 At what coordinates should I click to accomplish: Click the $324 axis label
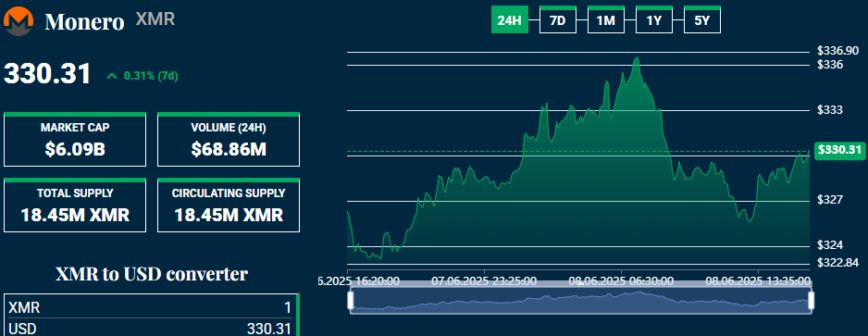tap(830, 245)
